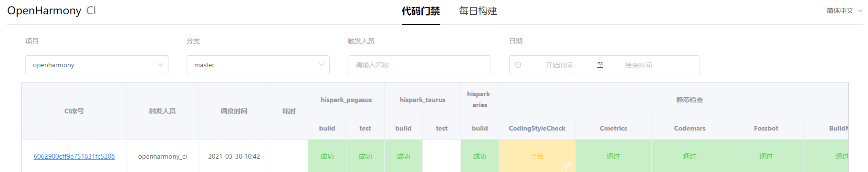This screenshot has height=172, width=868.
Task: Click the 耗时 column header
Action: 289,111
